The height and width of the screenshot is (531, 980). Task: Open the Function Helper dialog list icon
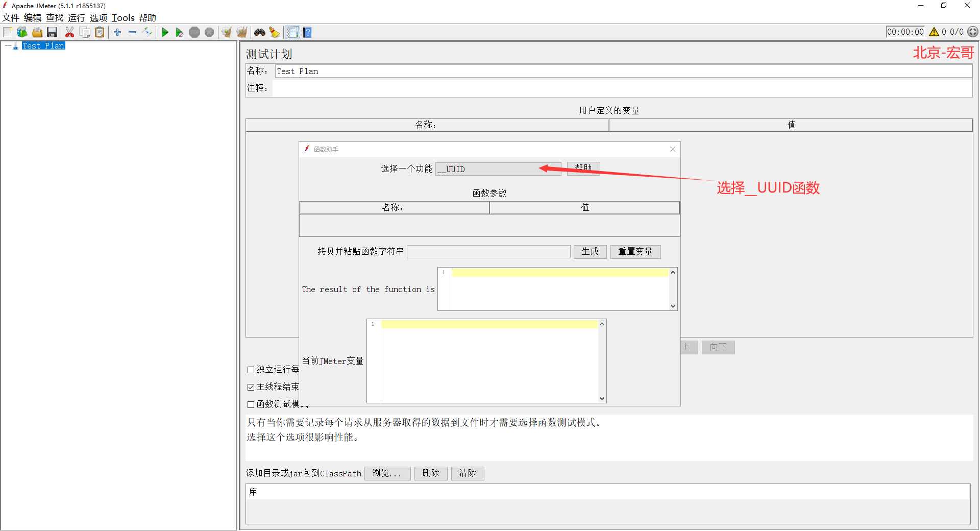click(x=292, y=32)
